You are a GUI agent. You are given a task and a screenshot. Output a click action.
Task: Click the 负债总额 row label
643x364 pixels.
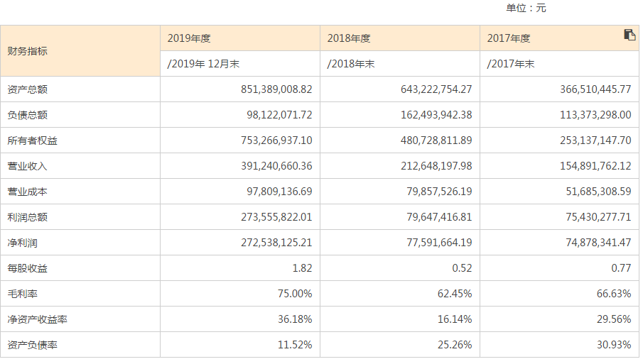[28, 115]
